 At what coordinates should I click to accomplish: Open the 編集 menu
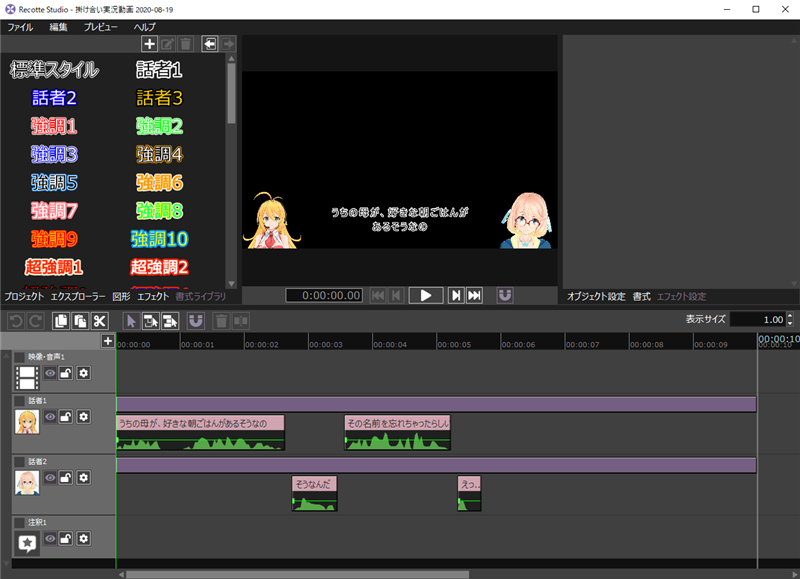click(58, 27)
